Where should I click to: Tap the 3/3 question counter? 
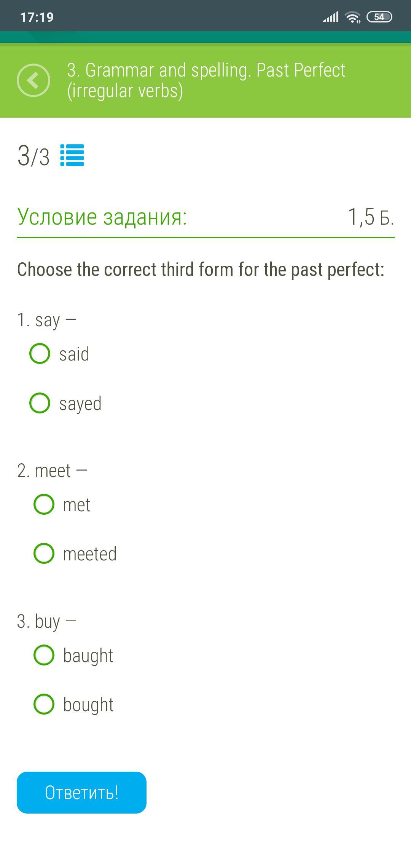(x=33, y=156)
